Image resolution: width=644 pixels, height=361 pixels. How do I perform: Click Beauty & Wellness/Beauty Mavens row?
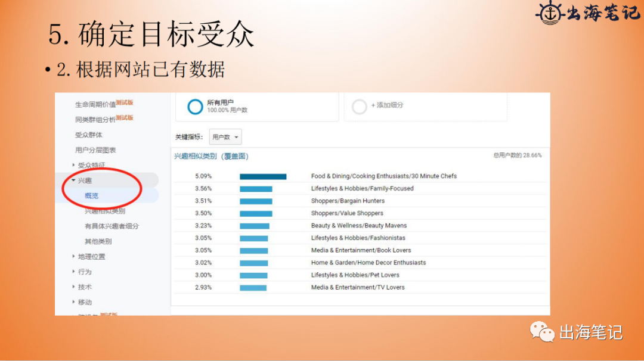coord(360,225)
